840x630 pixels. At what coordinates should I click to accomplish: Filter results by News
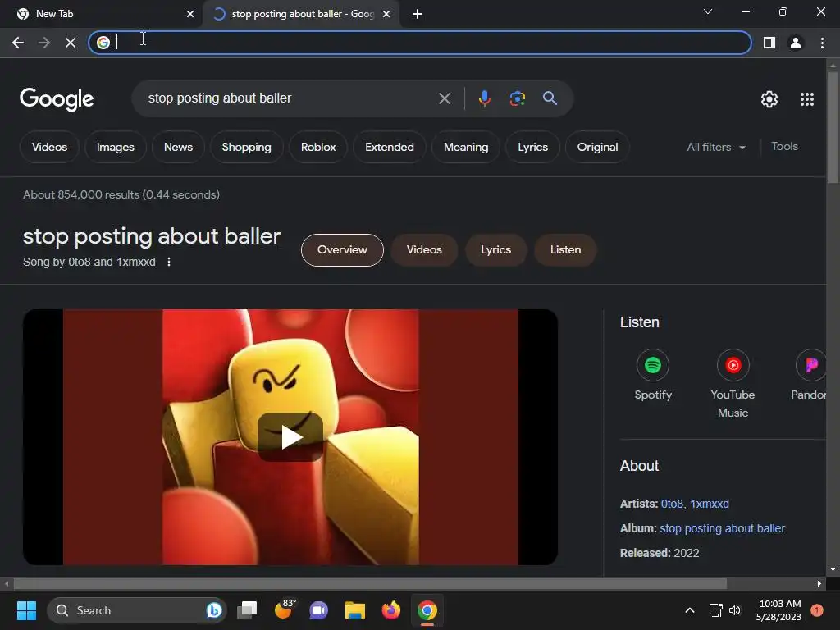[178, 147]
